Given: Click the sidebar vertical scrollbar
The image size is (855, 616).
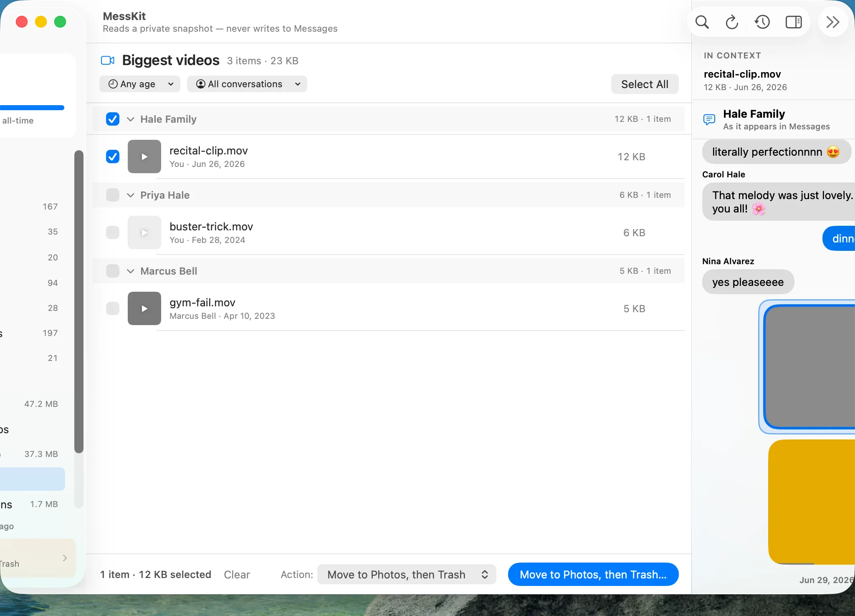Looking at the screenshot, I should [x=79, y=301].
